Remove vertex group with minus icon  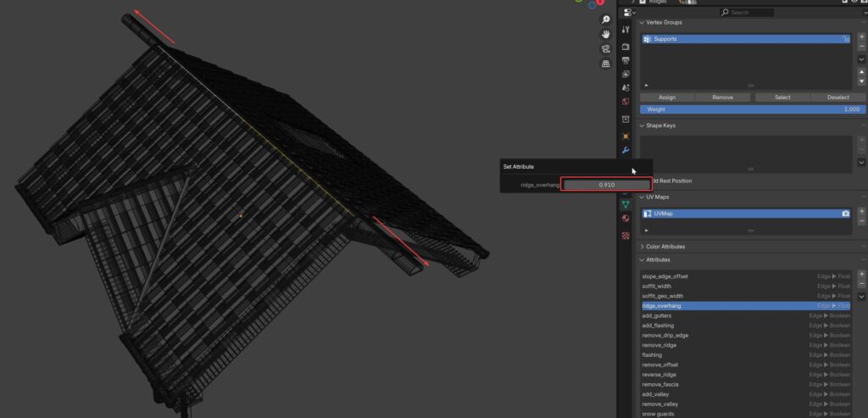pos(861,46)
